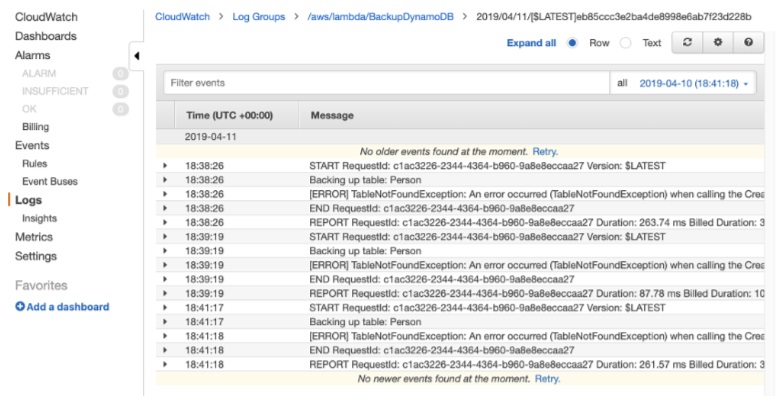Open ALARM state filter in sidebar

click(x=39, y=73)
